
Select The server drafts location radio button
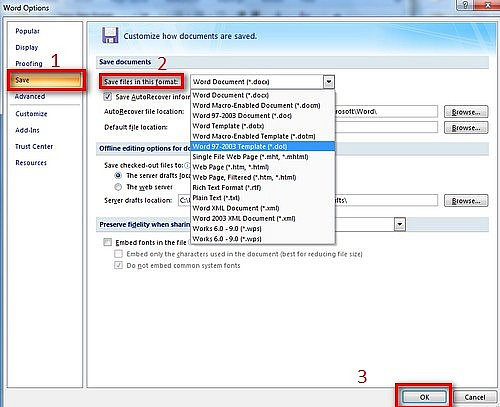tap(118, 175)
